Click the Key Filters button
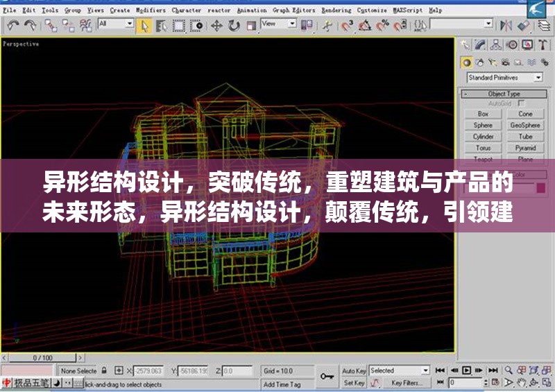 click(407, 383)
